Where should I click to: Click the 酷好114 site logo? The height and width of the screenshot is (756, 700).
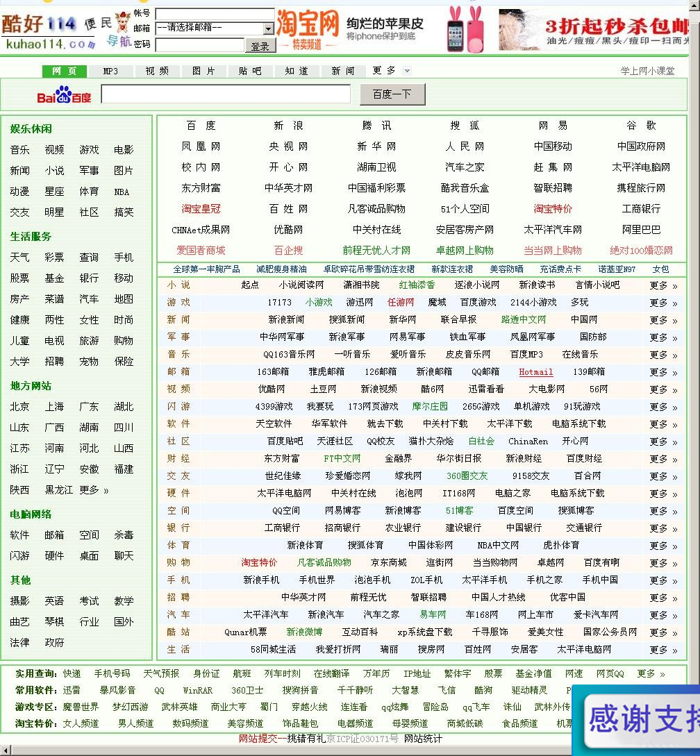48,31
